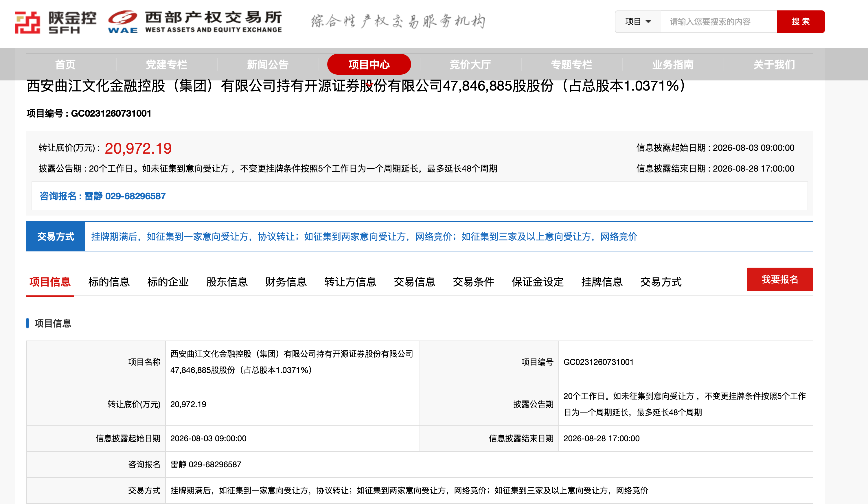Click the 综合性产权交易服务机构 slogan
868x504 pixels.
(x=398, y=21)
